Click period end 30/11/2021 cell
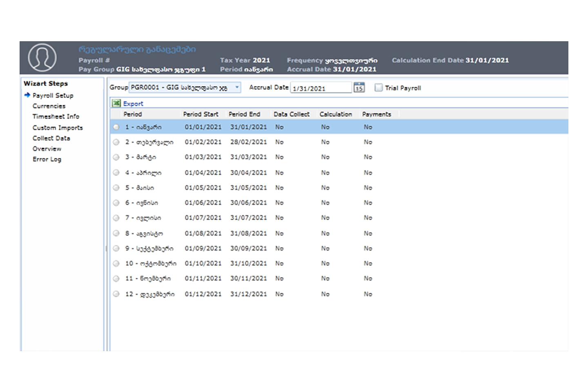Viewport: 588px width, 392px height. pos(248,278)
